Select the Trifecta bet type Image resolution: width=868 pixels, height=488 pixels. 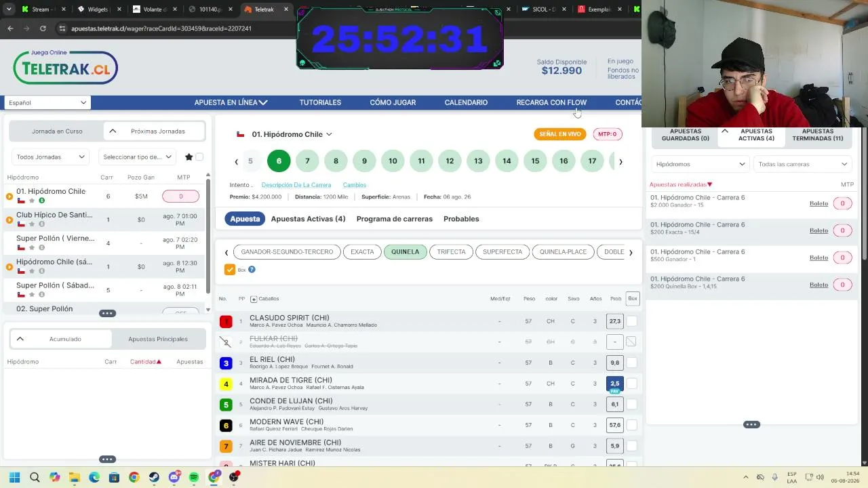[x=451, y=252]
